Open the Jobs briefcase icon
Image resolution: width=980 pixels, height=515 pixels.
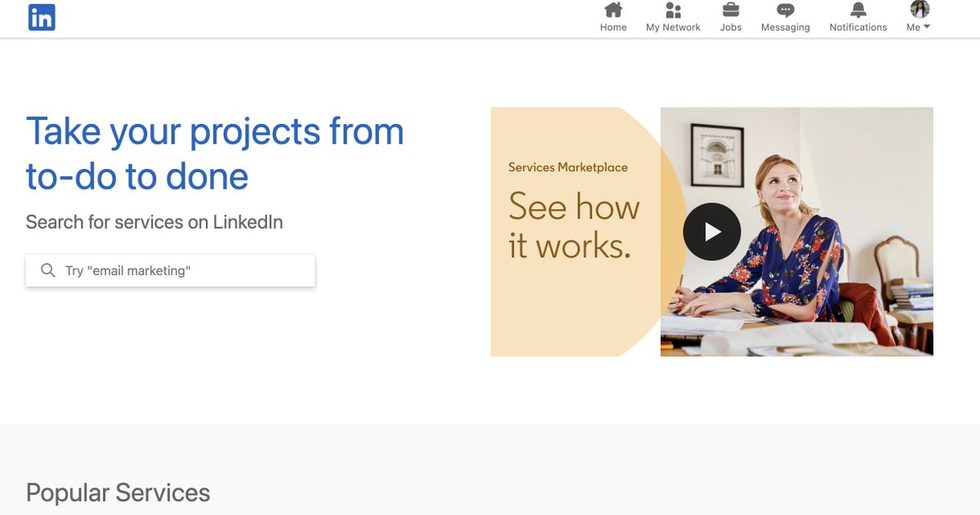(x=731, y=10)
